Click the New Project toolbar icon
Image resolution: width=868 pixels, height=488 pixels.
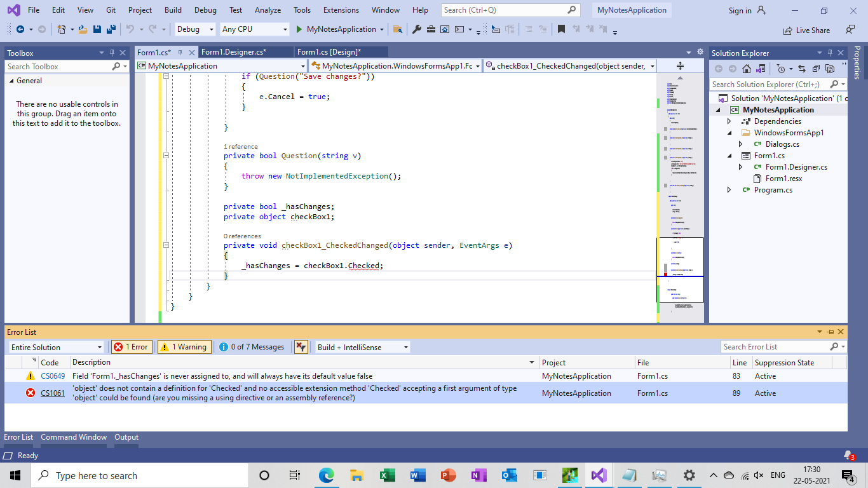(x=61, y=29)
